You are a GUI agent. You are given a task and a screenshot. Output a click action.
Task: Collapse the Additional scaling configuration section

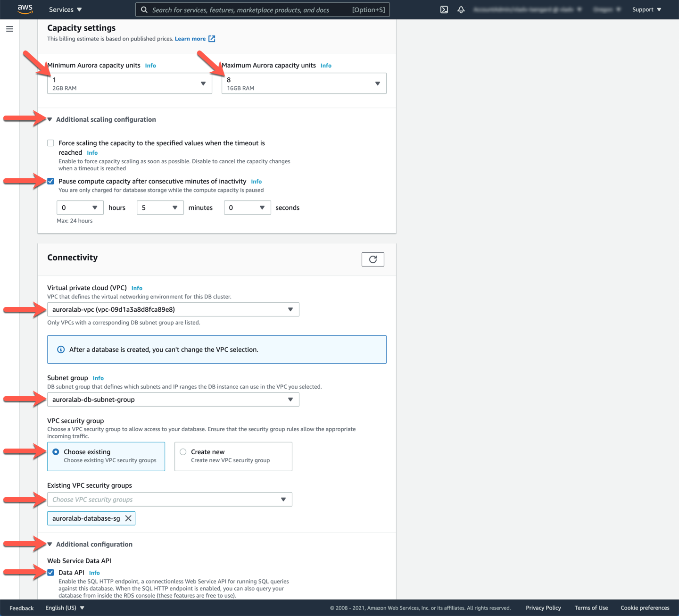[x=50, y=120]
